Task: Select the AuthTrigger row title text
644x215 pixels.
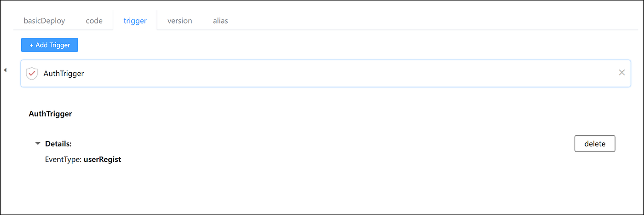Action: [x=63, y=73]
